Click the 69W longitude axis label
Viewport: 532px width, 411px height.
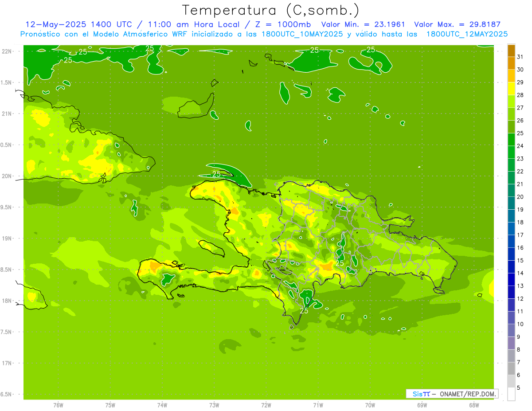point(422,405)
